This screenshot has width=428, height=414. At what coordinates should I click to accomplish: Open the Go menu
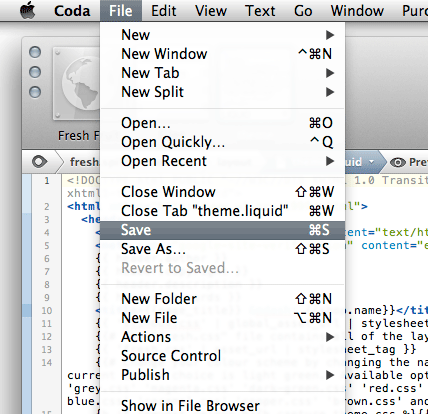(303, 11)
